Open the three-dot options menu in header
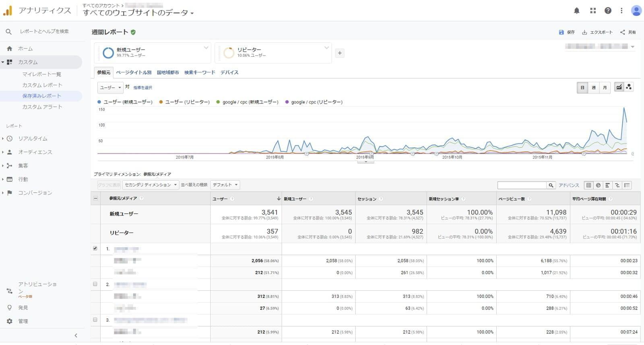Viewport: 644px width, 345px height. coord(621,11)
